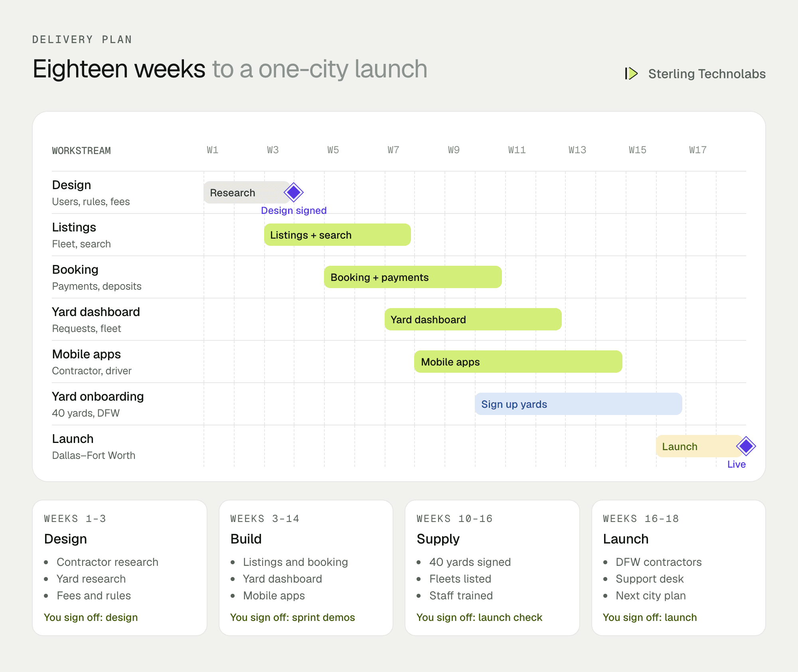The image size is (798, 672).
Task: Click 'You sign off: design' text
Action: [x=91, y=617]
